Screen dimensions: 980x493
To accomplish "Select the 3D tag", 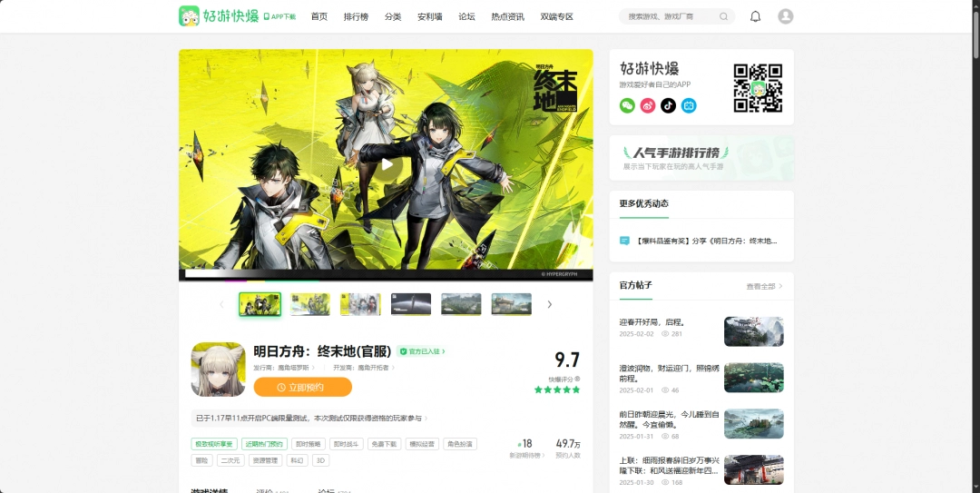I will pyautogui.click(x=320, y=460).
